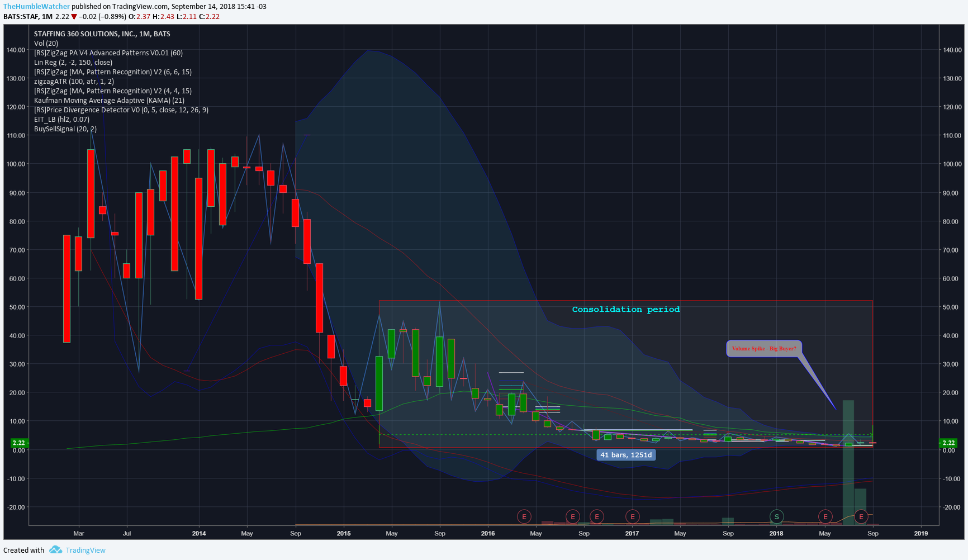Click the 'Vol (20)' indicator legend
This screenshot has width=968, height=560.
(46, 43)
